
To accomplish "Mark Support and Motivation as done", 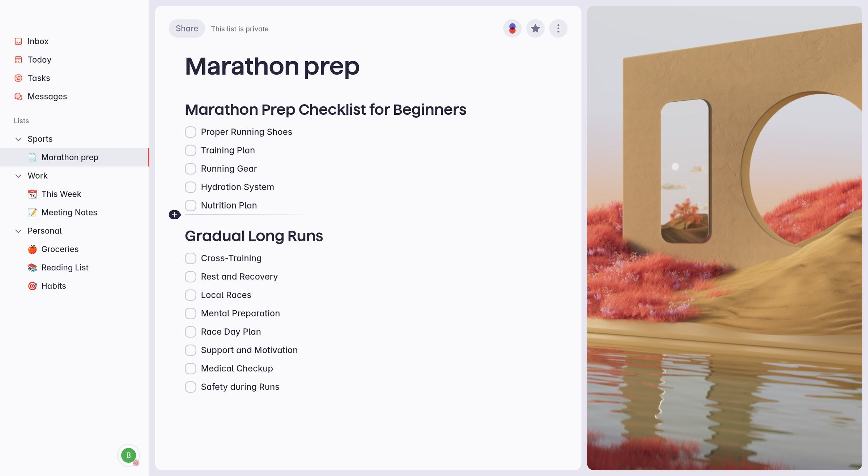I will coord(191,350).
